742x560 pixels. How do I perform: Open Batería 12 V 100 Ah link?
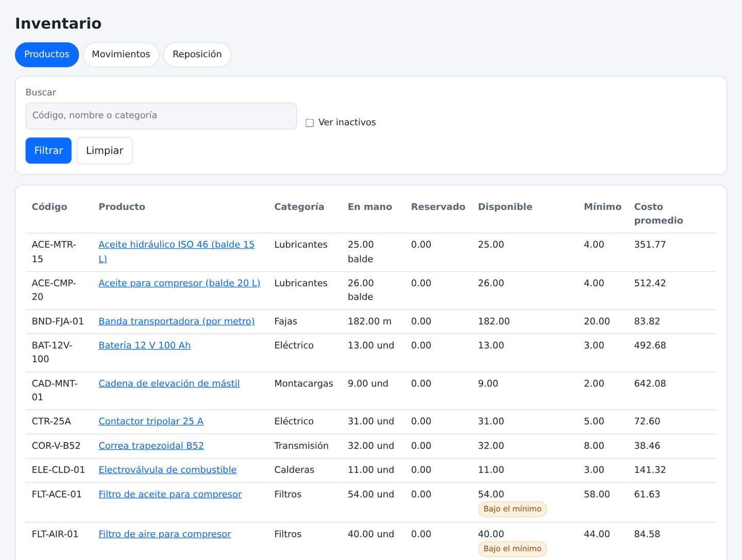144,346
